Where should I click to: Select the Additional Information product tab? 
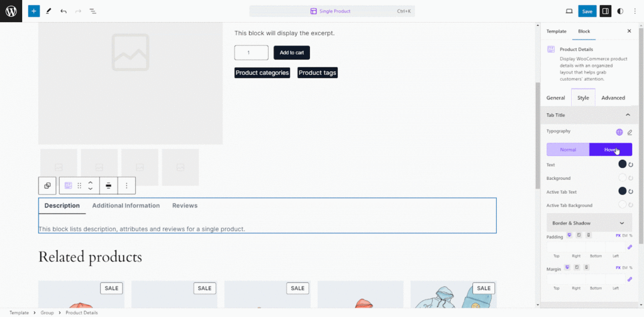click(x=126, y=205)
